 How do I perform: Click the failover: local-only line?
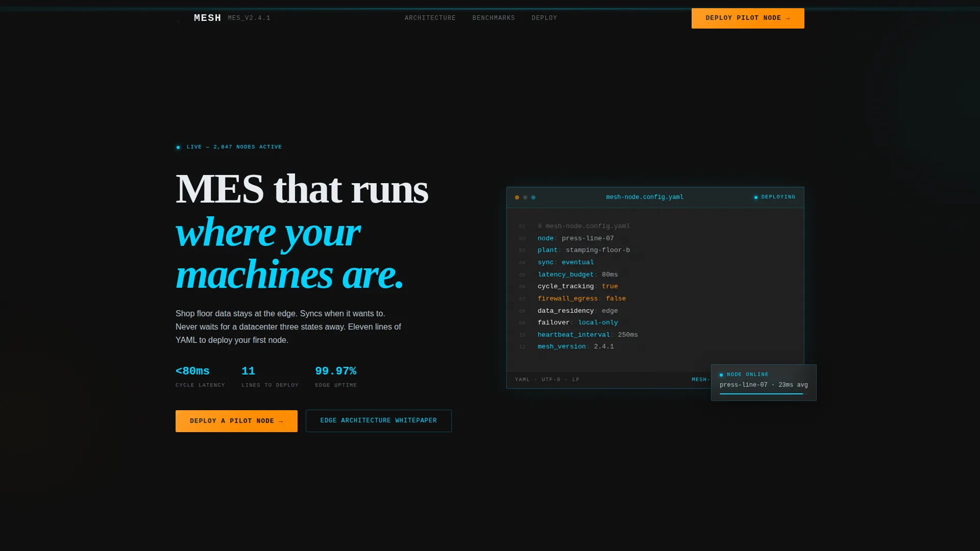pyautogui.click(x=577, y=322)
